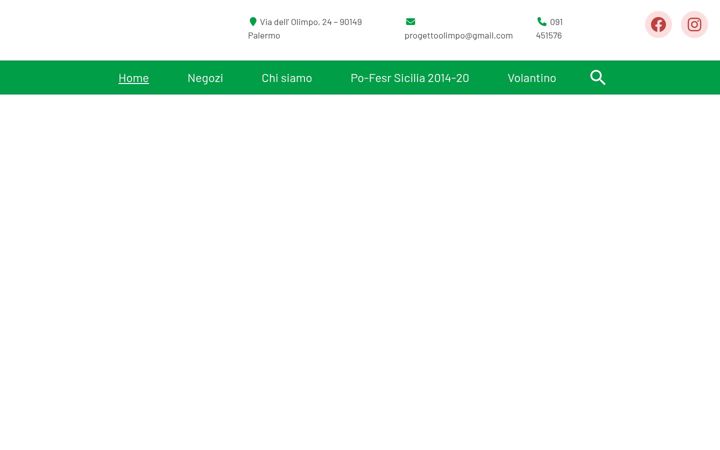Screen dimensions: 720x450
Task: Click the search magnifier icon
Action: [597, 78]
